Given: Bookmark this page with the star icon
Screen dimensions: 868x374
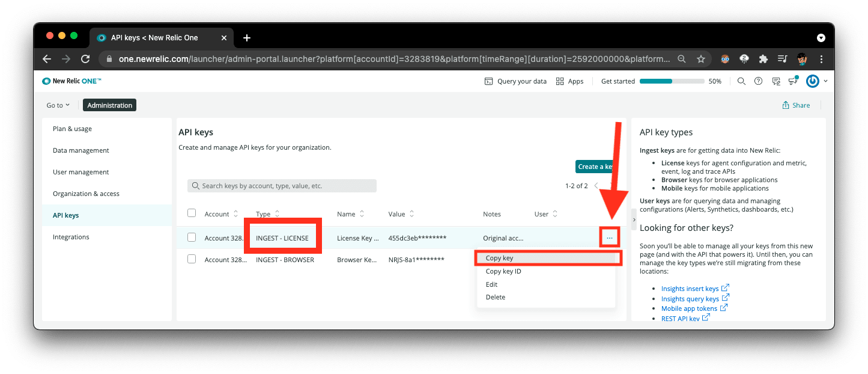Looking at the screenshot, I should tap(700, 59).
